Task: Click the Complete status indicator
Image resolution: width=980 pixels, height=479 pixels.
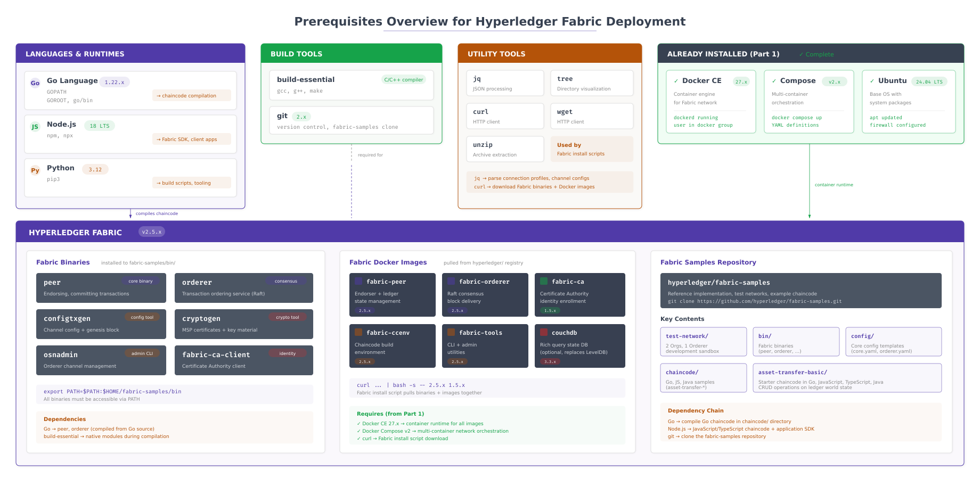Action: [815, 54]
